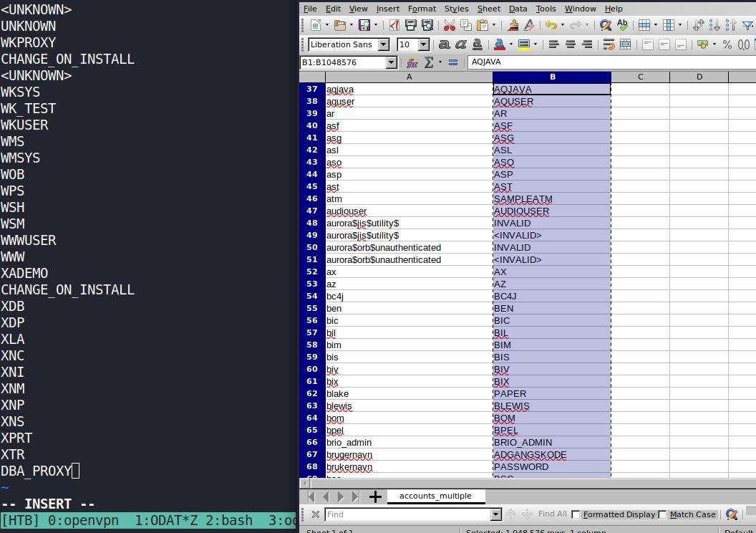Expand the New document dropdown arrow

coord(327,25)
